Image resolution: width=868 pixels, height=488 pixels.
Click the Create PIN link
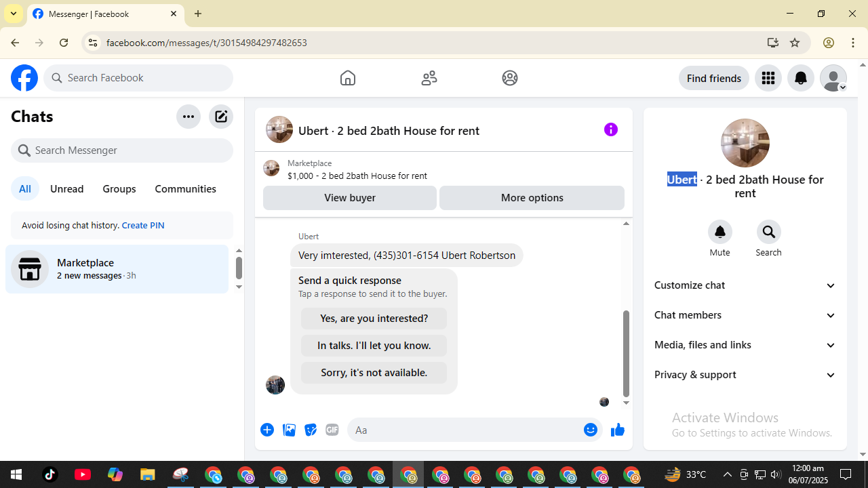pos(143,225)
